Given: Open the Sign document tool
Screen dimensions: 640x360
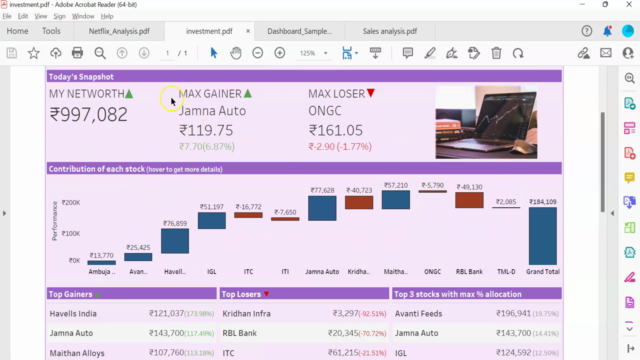Looking at the screenshot, I should pos(452,53).
